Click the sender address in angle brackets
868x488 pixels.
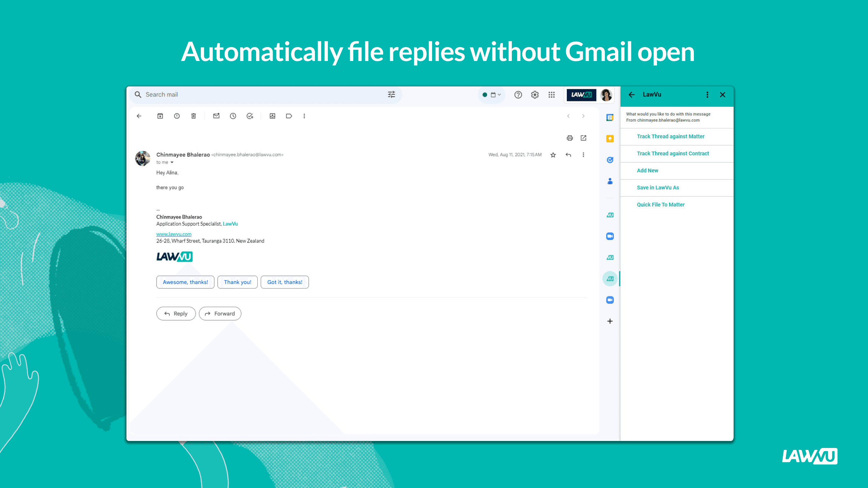click(x=247, y=155)
